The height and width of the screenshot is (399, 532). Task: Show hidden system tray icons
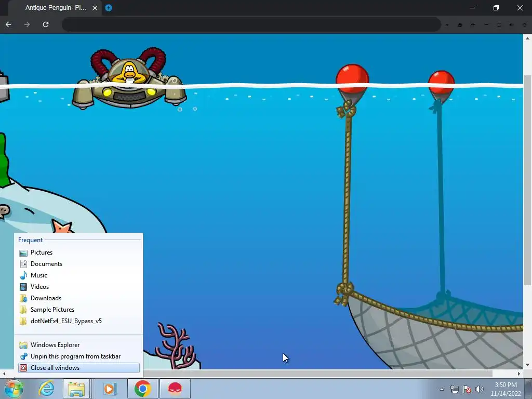pyautogui.click(x=442, y=389)
